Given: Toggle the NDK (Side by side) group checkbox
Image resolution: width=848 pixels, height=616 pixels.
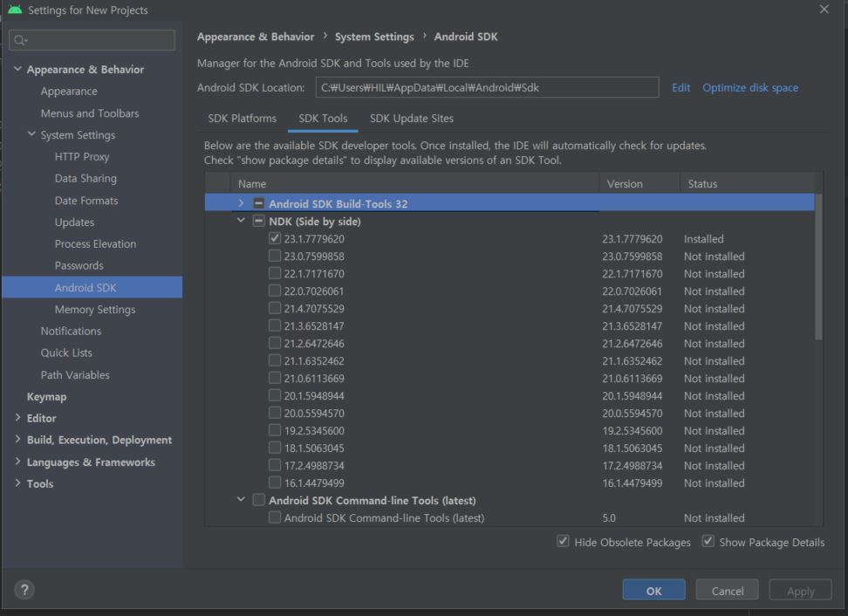Looking at the screenshot, I should [x=258, y=221].
